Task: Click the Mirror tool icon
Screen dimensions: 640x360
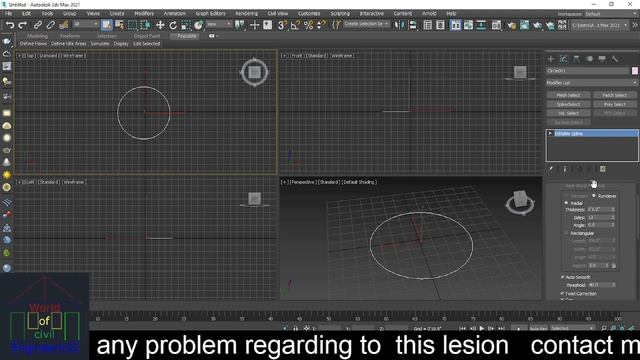Action: (x=398, y=25)
